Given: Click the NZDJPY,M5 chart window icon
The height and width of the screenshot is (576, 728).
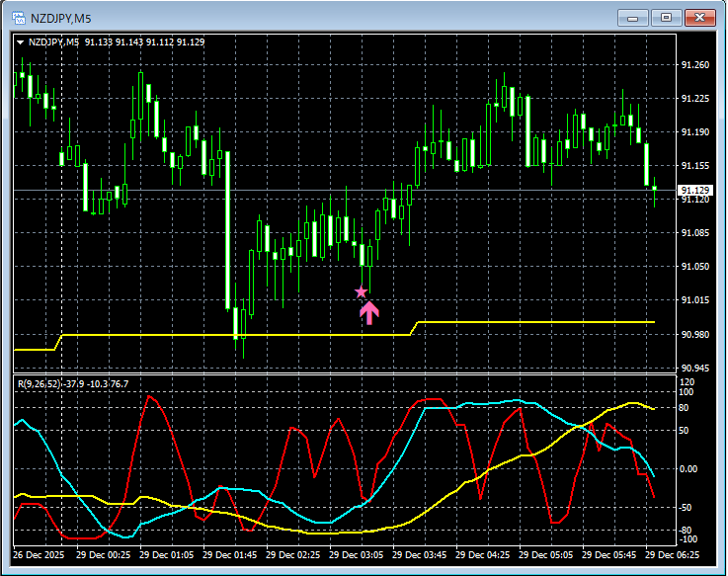Looking at the screenshot, I should coord(19,18).
